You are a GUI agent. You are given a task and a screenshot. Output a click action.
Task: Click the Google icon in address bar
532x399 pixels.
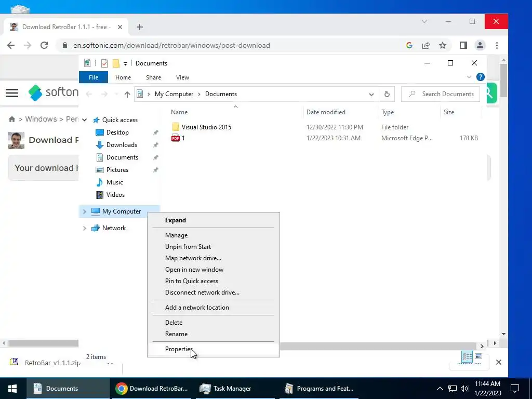(409, 46)
